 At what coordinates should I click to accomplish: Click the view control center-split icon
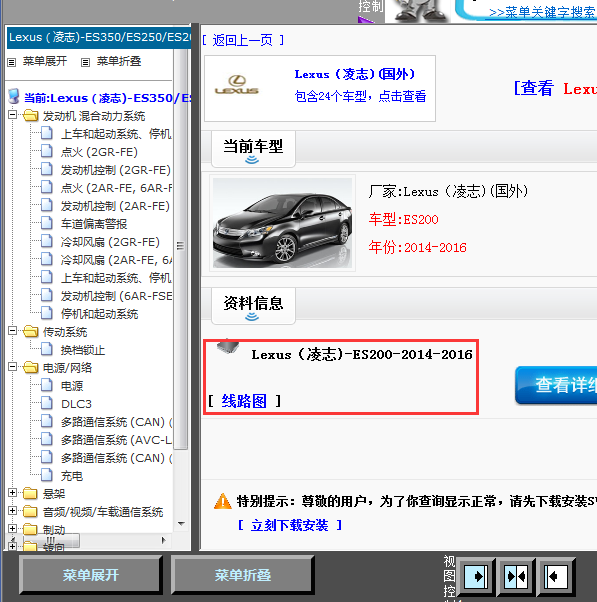(516, 576)
